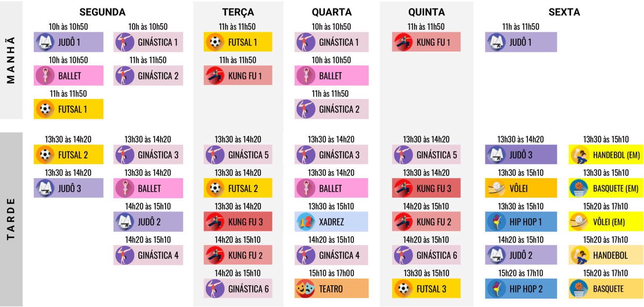644x307 pixels.
Task: Click the gymnast icon on Quinta's Ginástica 6
Action: coord(403,255)
